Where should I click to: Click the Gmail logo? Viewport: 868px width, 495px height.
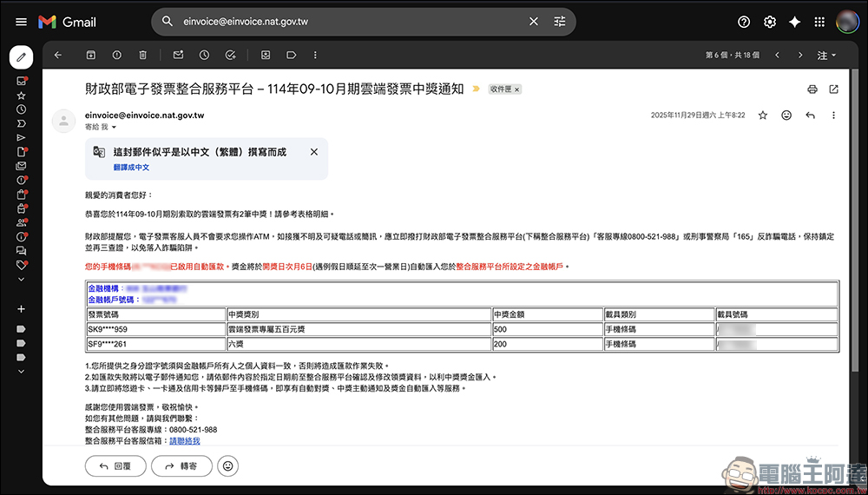tap(67, 23)
